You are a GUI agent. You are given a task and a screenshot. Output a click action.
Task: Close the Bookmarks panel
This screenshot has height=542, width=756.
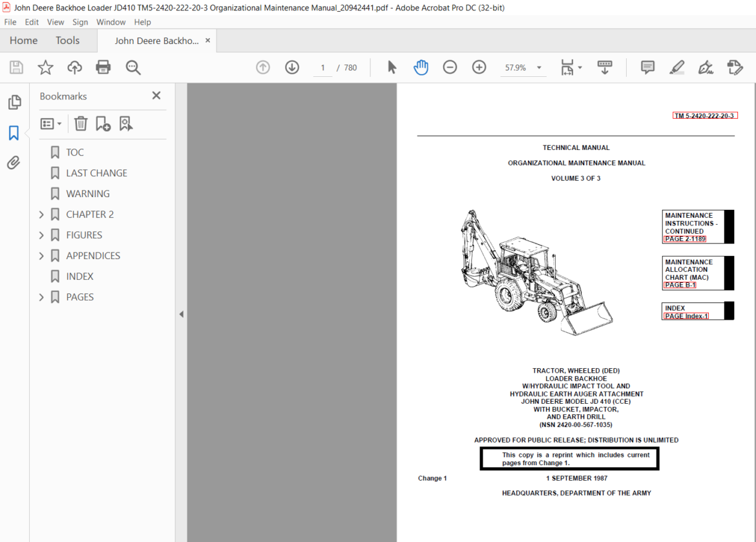pos(156,96)
